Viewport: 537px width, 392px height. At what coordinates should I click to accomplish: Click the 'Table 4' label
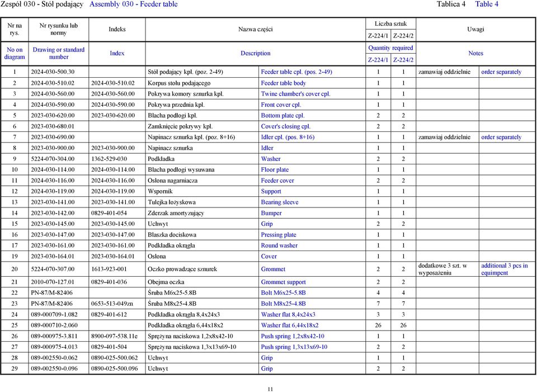487,4
